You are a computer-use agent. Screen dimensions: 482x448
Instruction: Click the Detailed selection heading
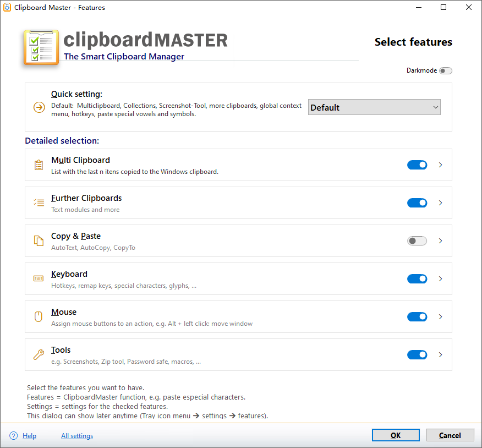[x=62, y=141]
